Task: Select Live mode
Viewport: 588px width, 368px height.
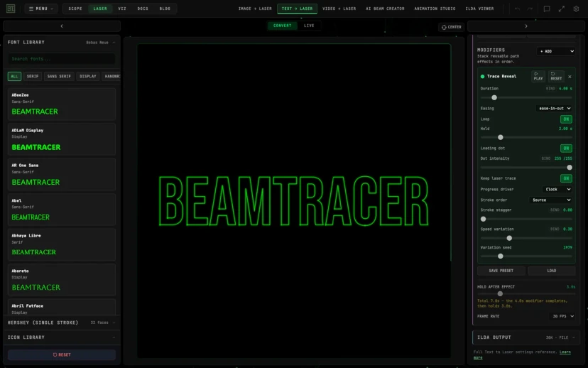Action: (x=309, y=26)
